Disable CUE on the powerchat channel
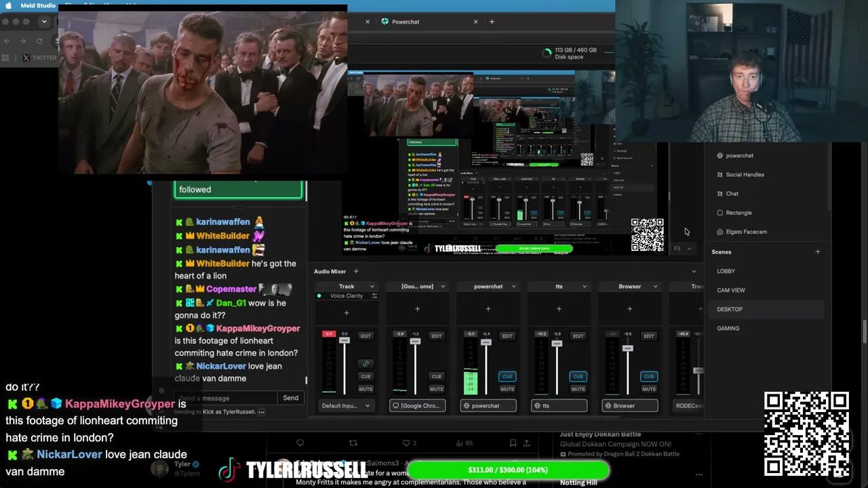Viewport: 868px width, 488px height. 507,376
